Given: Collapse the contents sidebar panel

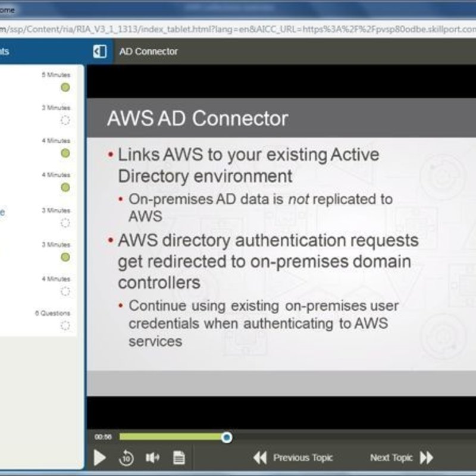Looking at the screenshot, I should click(x=100, y=51).
